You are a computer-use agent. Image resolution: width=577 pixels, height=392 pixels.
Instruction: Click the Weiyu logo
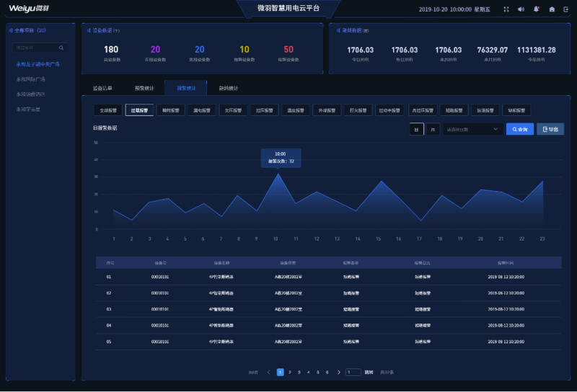click(29, 8)
